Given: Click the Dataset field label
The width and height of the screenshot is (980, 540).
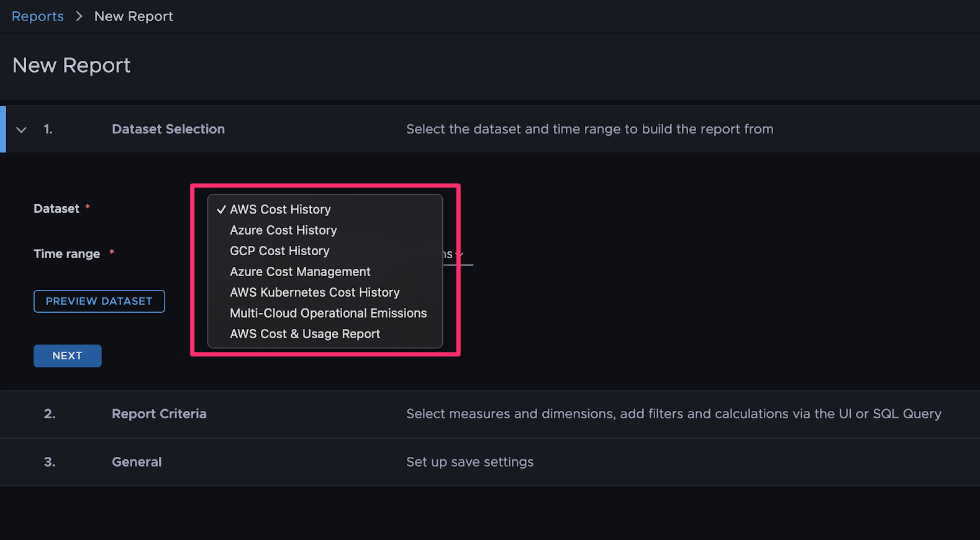Looking at the screenshot, I should pyautogui.click(x=57, y=209).
